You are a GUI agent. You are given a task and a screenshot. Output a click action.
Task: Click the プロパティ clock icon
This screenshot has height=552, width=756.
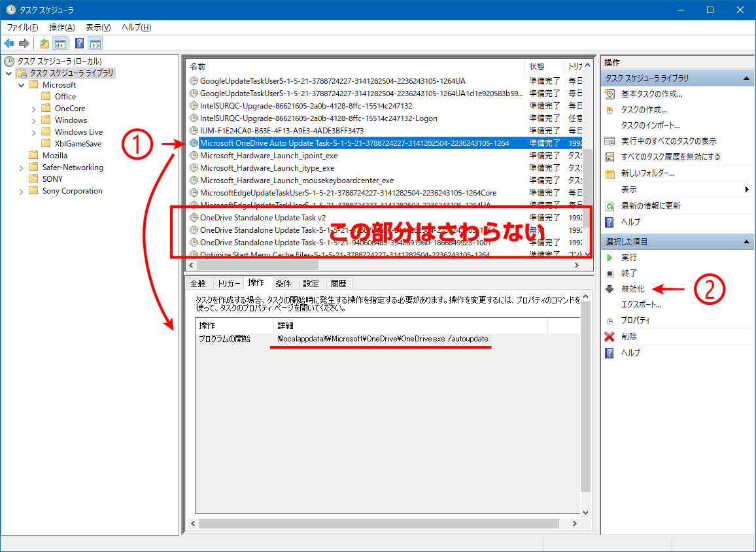[610, 320]
